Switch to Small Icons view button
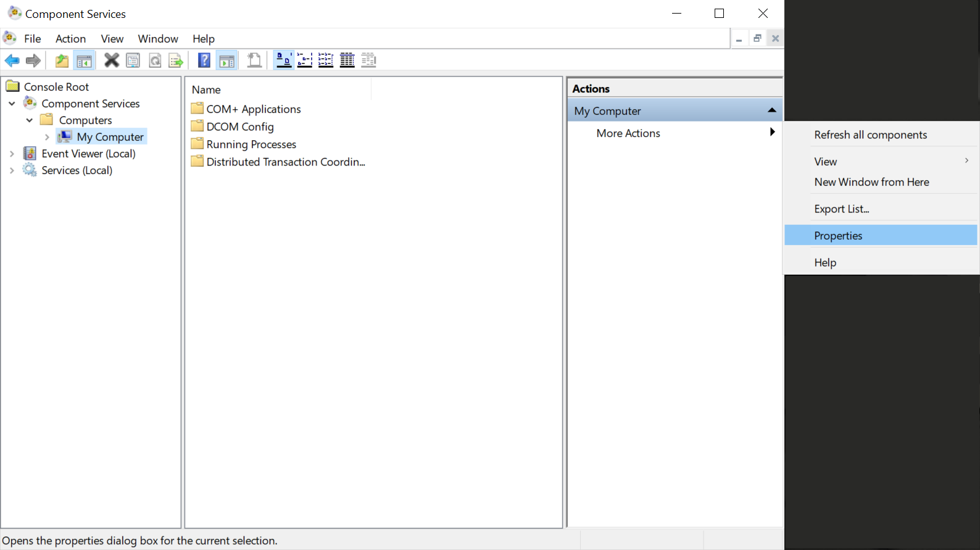The width and height of the screenshot is (980, 550). pyautogui.click(x=305, y=60)
